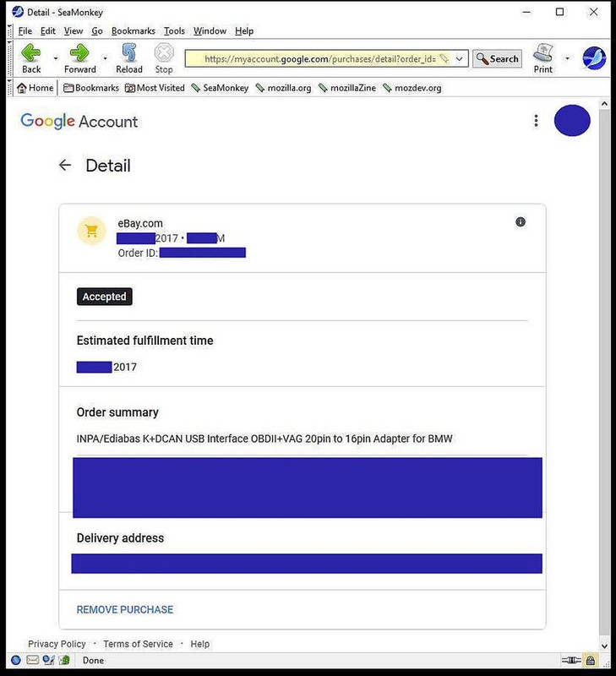Click the feed tag icon in URL bar
616x676 pixels.
(444, 58)
